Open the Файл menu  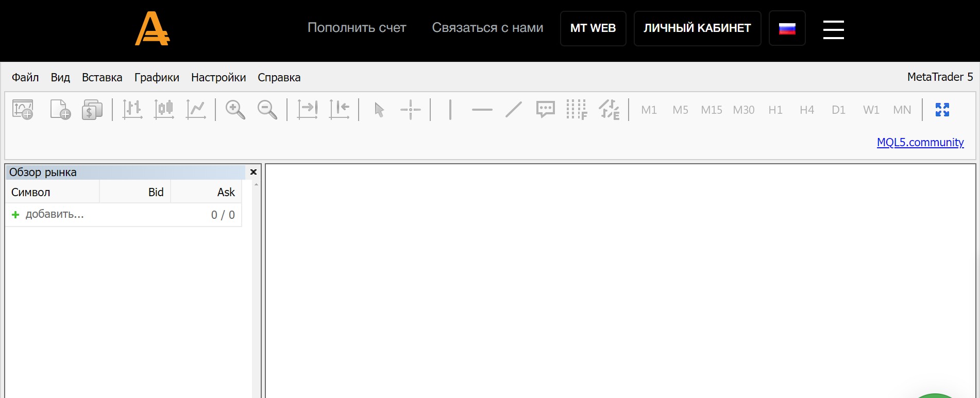point(25,77)
